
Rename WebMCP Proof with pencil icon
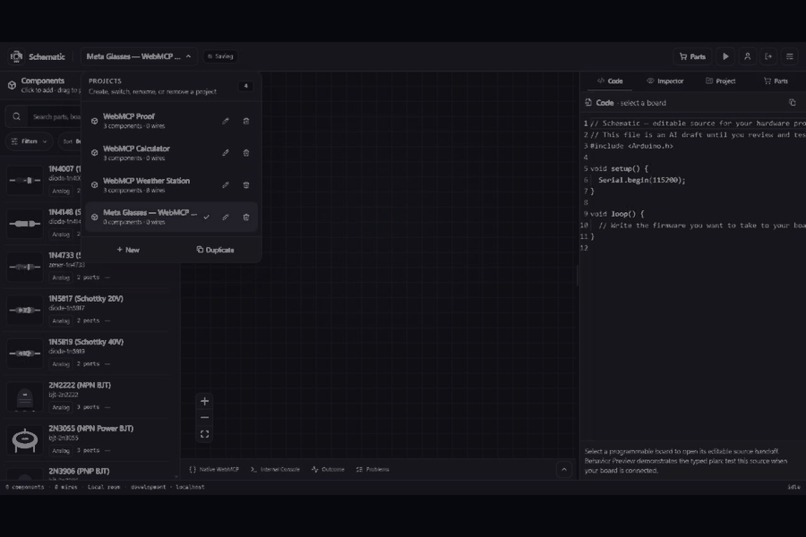pos(225,121)
